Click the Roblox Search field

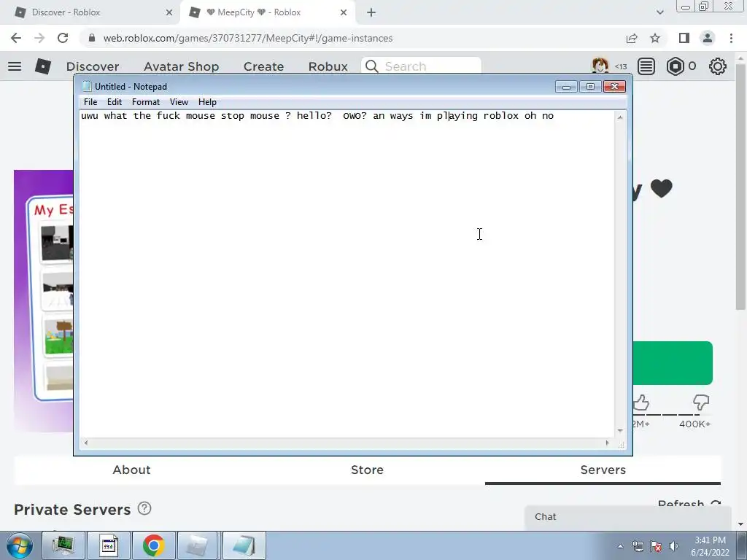point(421,66)
